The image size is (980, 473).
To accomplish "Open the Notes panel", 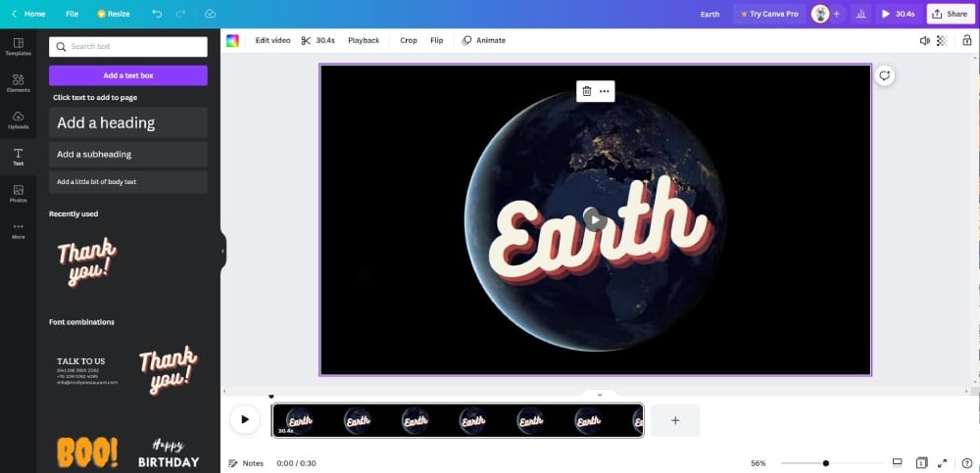I will (246, 463).
